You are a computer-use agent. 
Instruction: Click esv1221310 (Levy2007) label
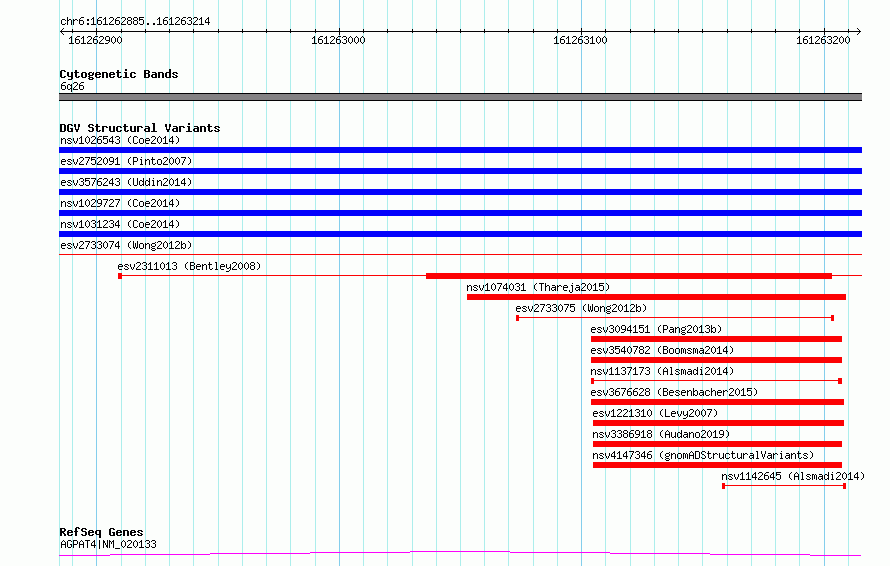coord(655,413)
